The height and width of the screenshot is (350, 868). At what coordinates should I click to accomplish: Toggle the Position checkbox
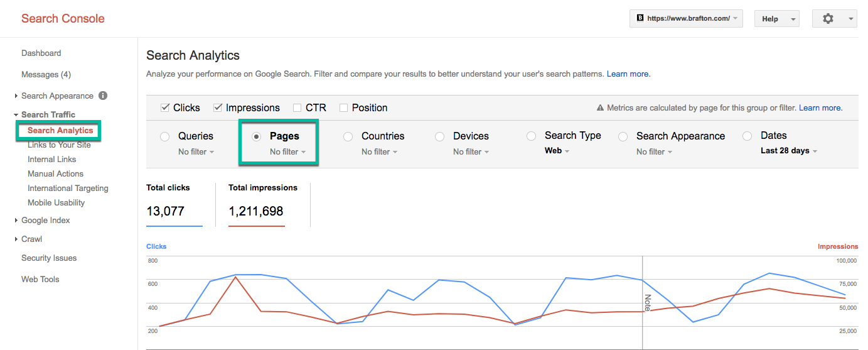tap(343, 108)
